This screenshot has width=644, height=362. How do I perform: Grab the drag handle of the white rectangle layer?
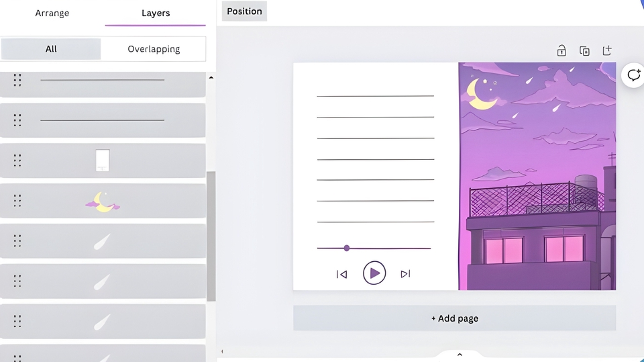(17, 161)
